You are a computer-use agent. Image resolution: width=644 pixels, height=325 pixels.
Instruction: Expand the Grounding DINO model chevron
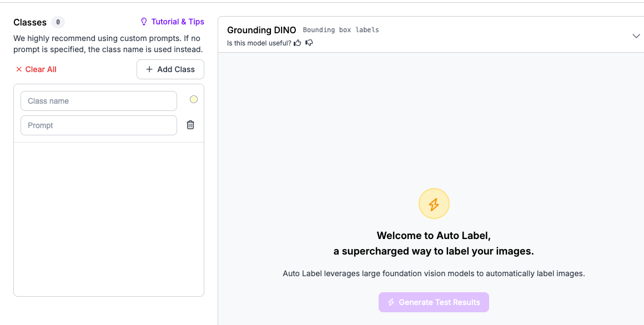(636, 36)
